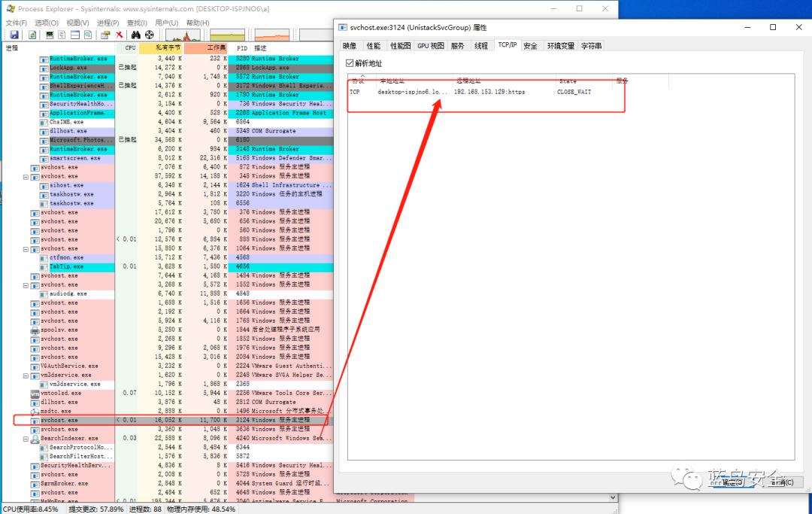Click the printer icon beside spoolsv.exe
Viewport: 812px width, 514px height.
click(35, 330)
